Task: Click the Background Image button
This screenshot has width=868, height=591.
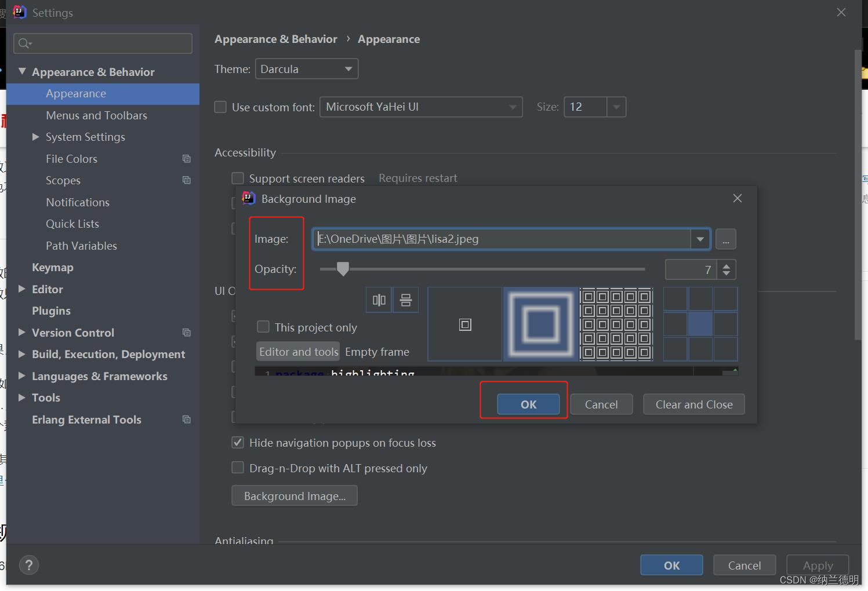Action: [x=295, y=495]
